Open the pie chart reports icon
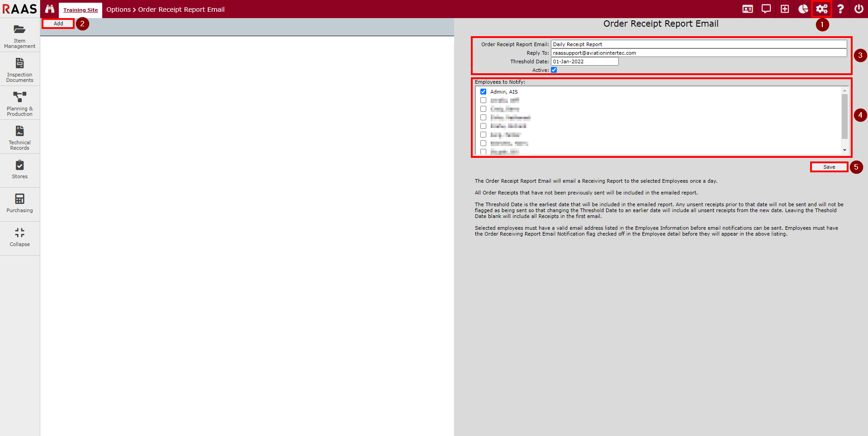868x436 pixels. coord(803,9)
